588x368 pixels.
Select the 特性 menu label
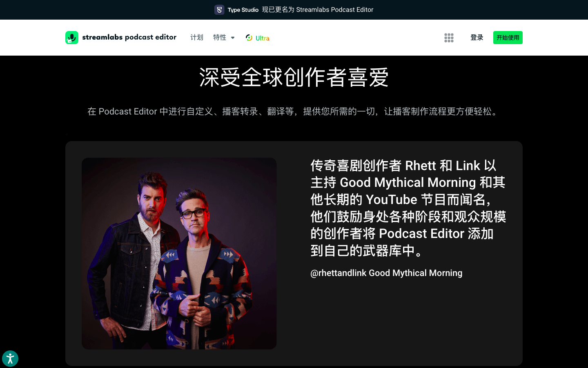tap(220, 38)
